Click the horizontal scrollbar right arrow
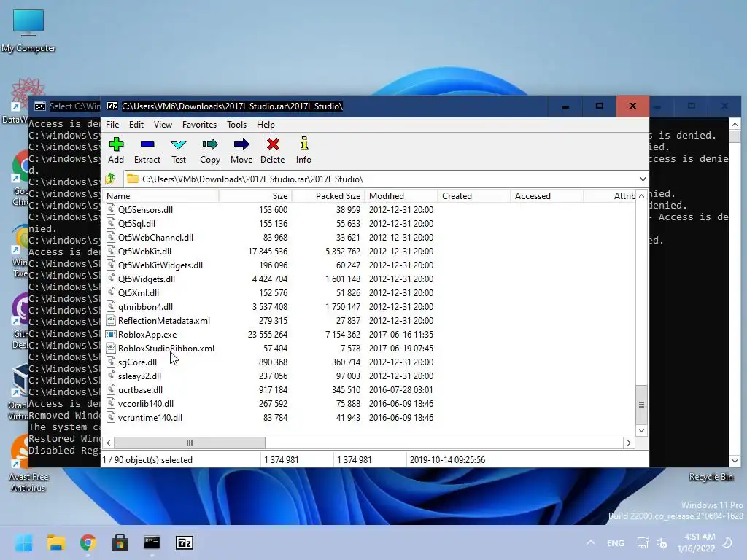This screenshot has width=747, height=560. [629, 443]
